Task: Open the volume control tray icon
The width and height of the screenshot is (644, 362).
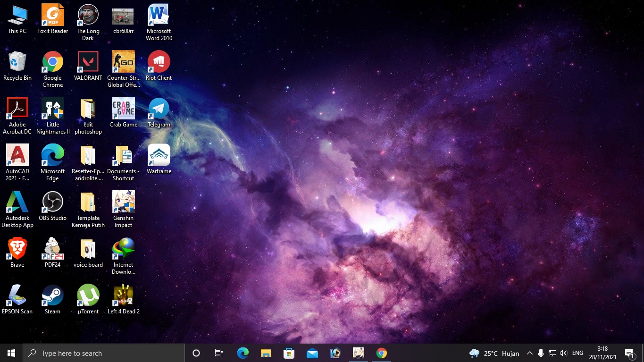Action: pos(563,353)
